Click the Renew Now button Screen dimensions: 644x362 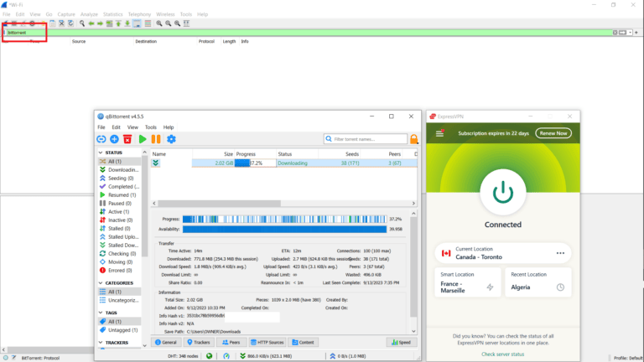pyautogui.click(x=553, y=133)
